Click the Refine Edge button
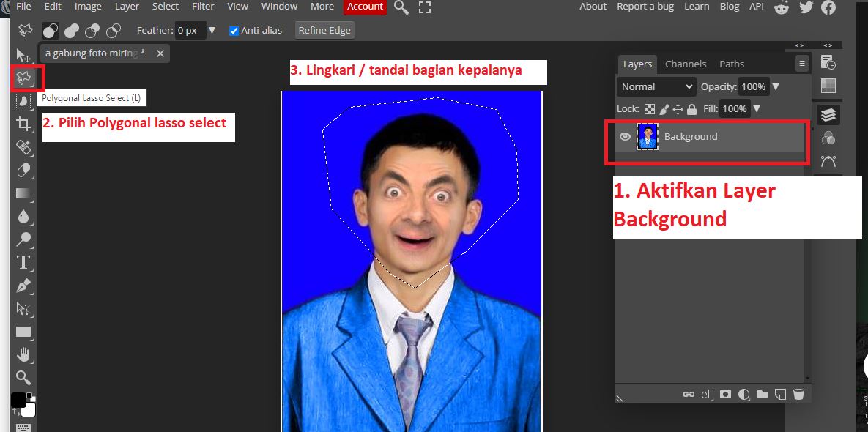Screen dimensions: 868x432 click(x=324, y=31)
